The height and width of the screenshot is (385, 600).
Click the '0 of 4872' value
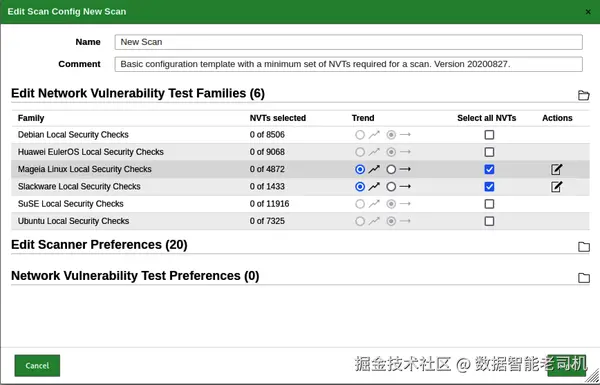tap(267, 169)
